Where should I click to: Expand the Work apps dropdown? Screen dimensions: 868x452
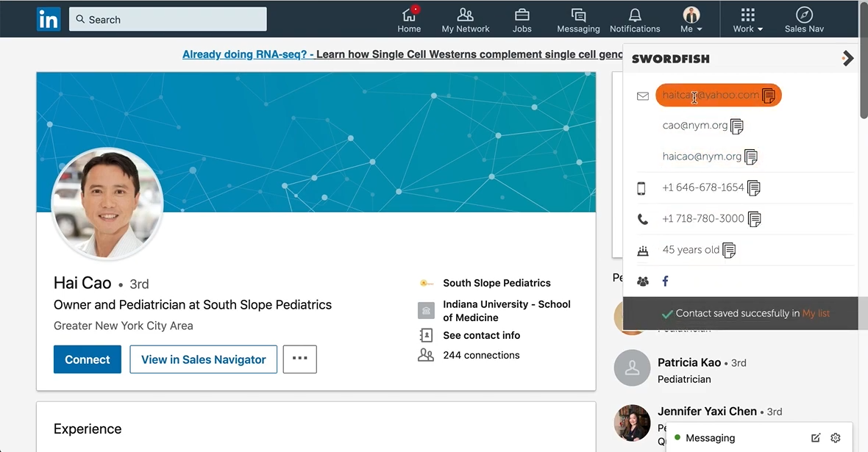748,20
